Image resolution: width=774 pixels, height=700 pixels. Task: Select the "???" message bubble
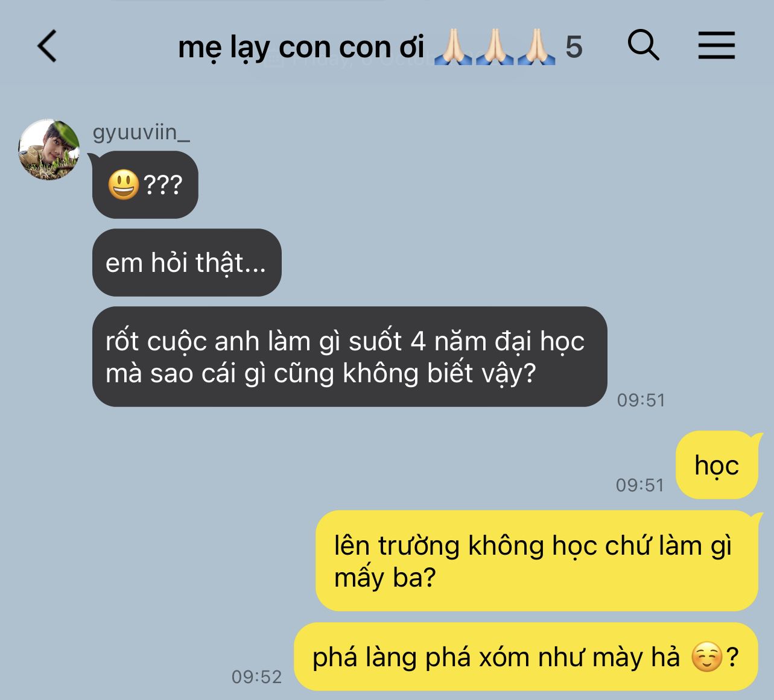tap(145, 184)
